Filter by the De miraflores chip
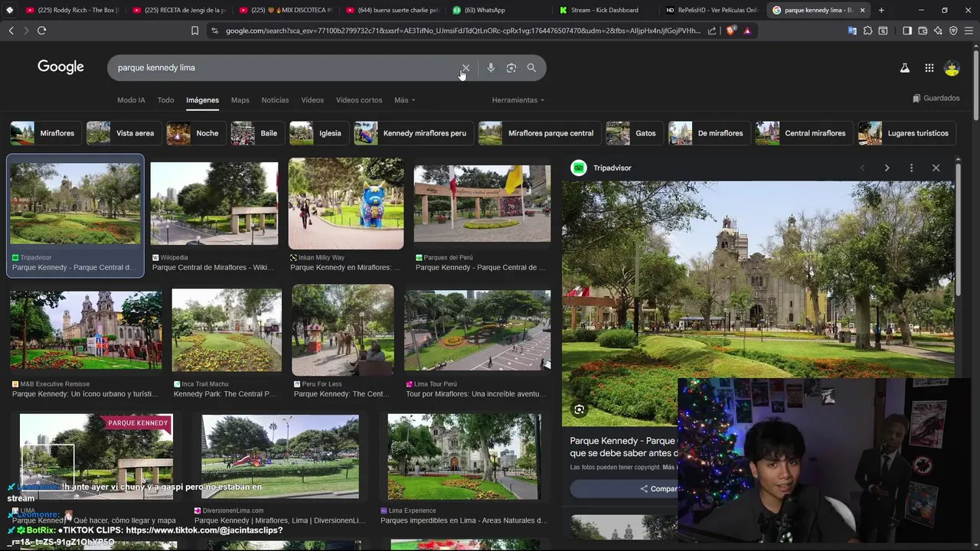The height and width of the screenshot is (551, 980). 707,133
